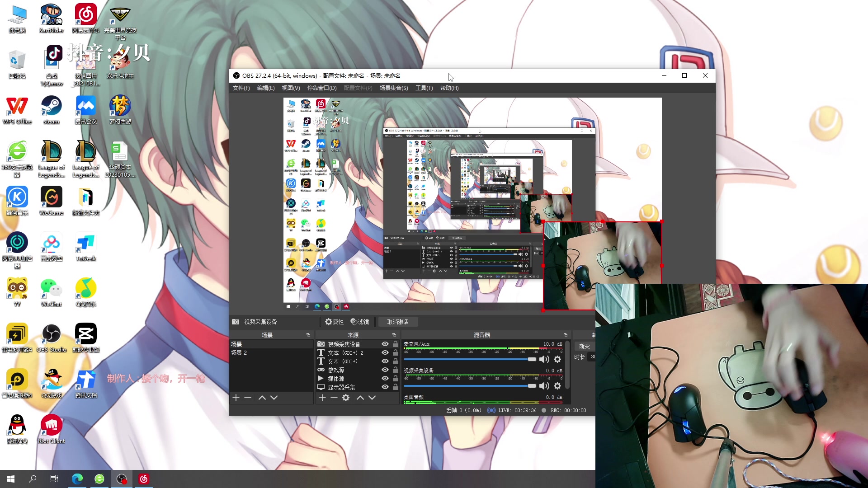Move scene down with the arrow icon
Screen dimensions: 868x488
pyautogui.click(x=274, y=398)
